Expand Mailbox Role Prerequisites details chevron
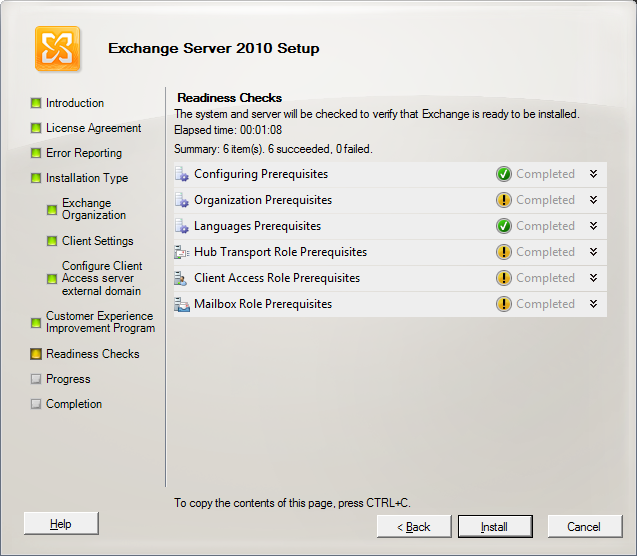 594,304
